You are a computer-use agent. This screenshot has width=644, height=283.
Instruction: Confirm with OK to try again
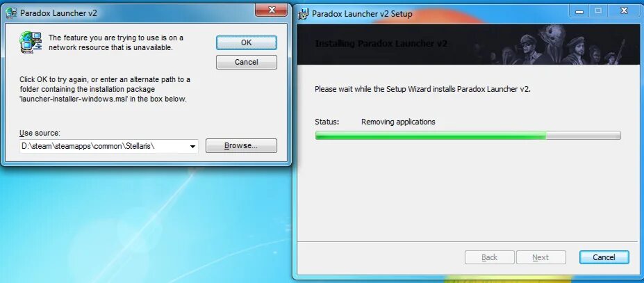click(x=247, y=42)
